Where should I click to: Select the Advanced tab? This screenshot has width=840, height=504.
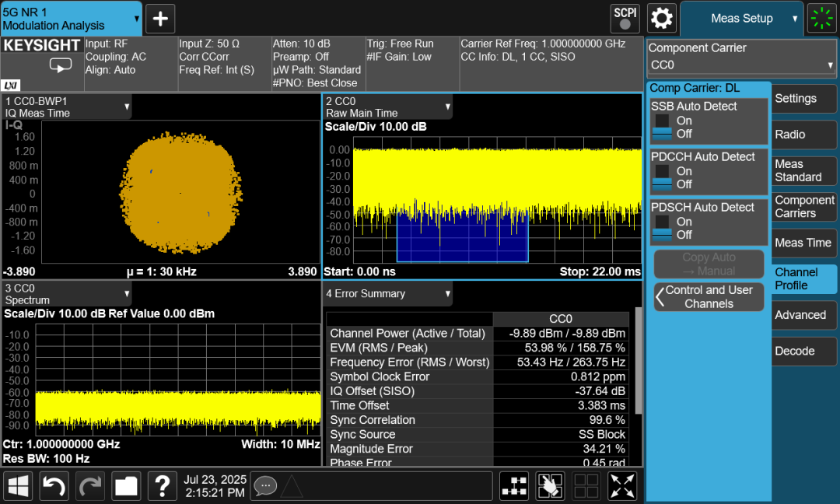[803, 315]
